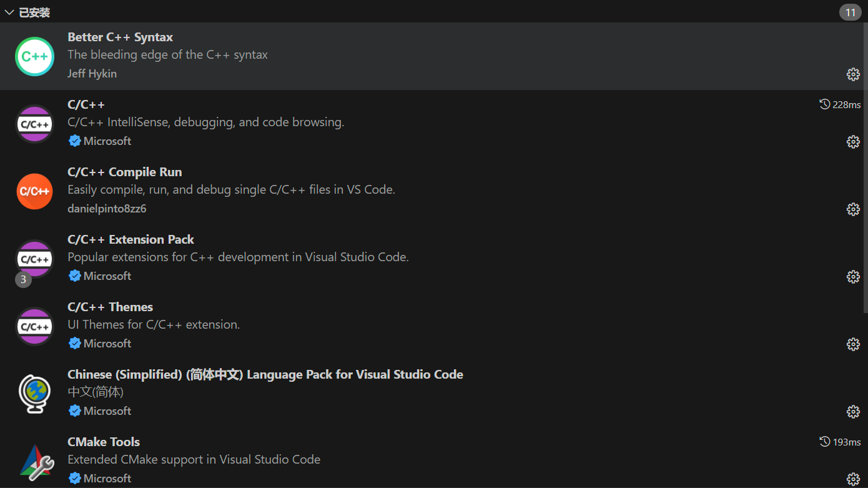Click the installed count badge 11
Image resolution: width=868 pixels, height=488 pixels.
click(x=850, y=12)
